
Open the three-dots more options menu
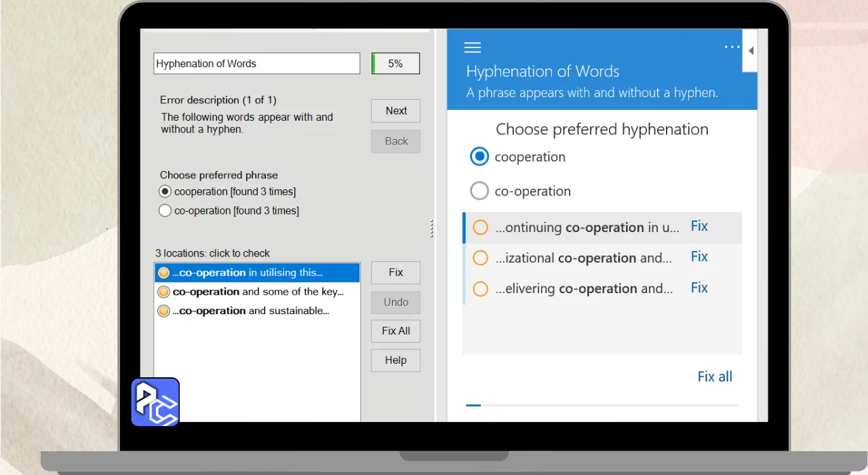click(732, 47)
